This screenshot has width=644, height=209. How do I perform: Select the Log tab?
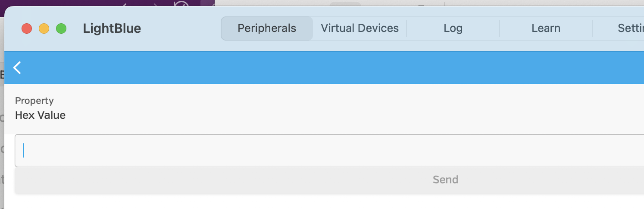click(x=453, y=28)
